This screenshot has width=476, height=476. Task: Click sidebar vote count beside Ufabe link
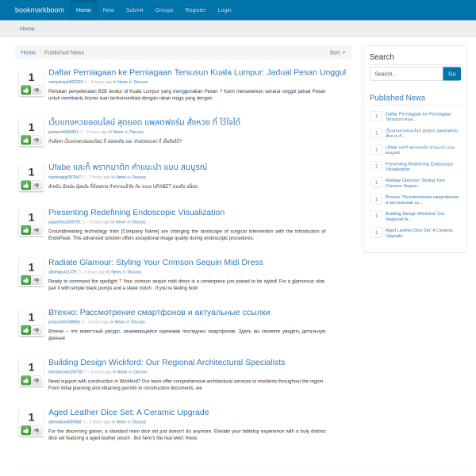point(376,150)
